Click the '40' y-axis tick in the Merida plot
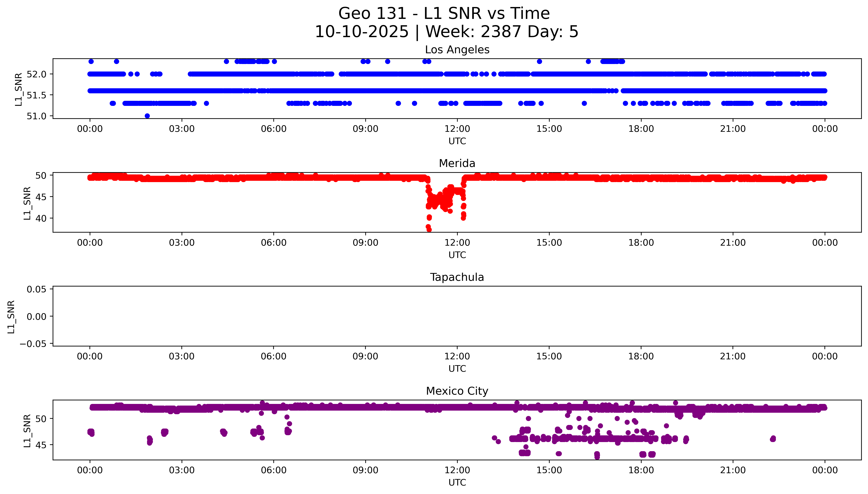Viewport: 868px width, 494px height. (x=41, y=218)
